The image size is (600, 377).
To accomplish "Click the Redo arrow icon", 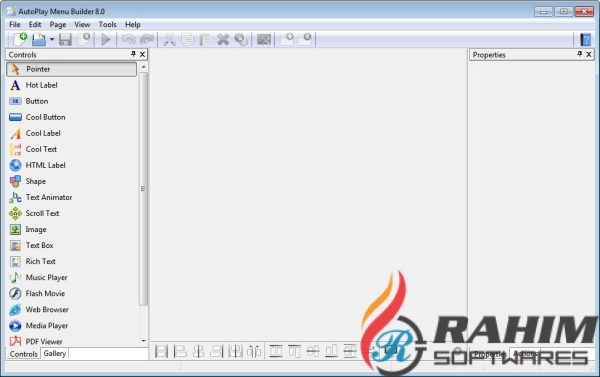I will coord(147,39).
